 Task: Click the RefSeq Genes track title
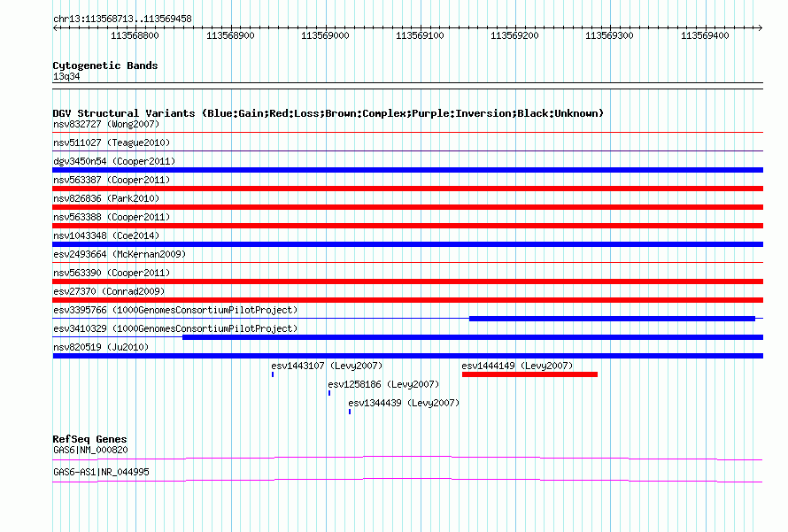click(89, 439)
